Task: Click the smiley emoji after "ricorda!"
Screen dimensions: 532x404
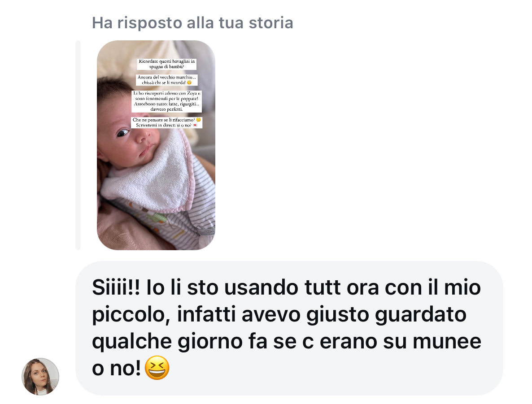Action: tap(189, 83)
